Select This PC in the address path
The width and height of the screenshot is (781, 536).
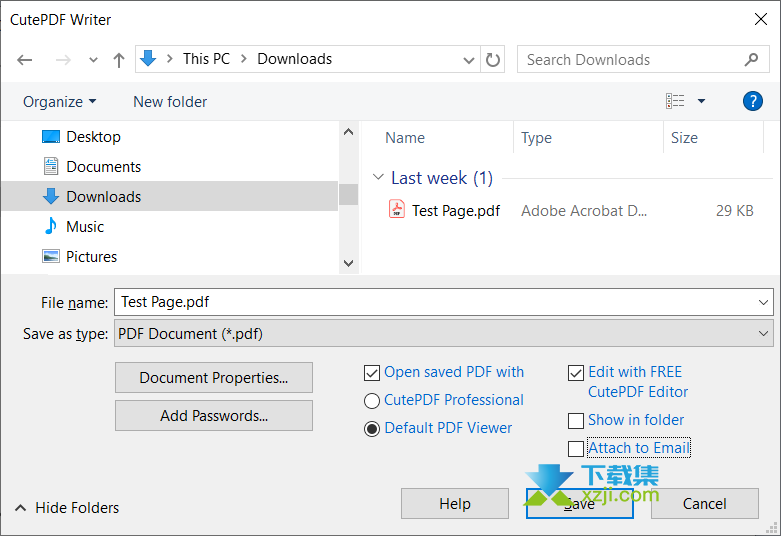point(206,59)
